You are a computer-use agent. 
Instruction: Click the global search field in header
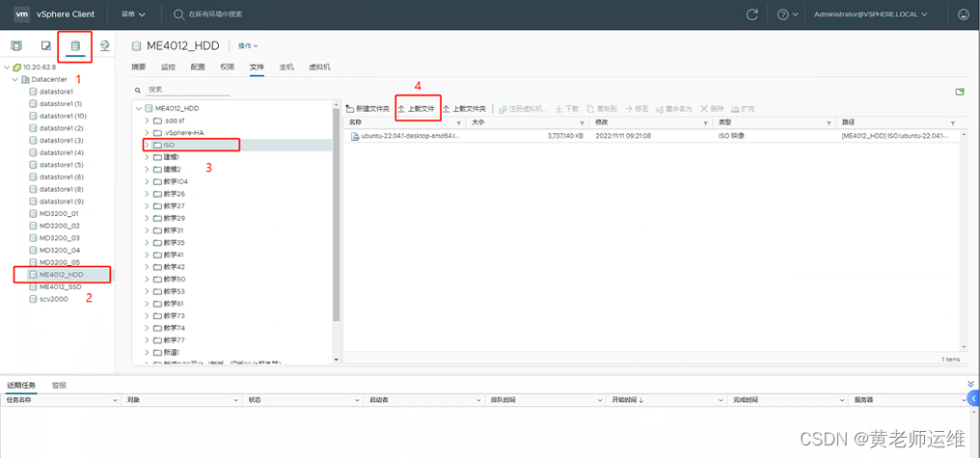(216, 13)
